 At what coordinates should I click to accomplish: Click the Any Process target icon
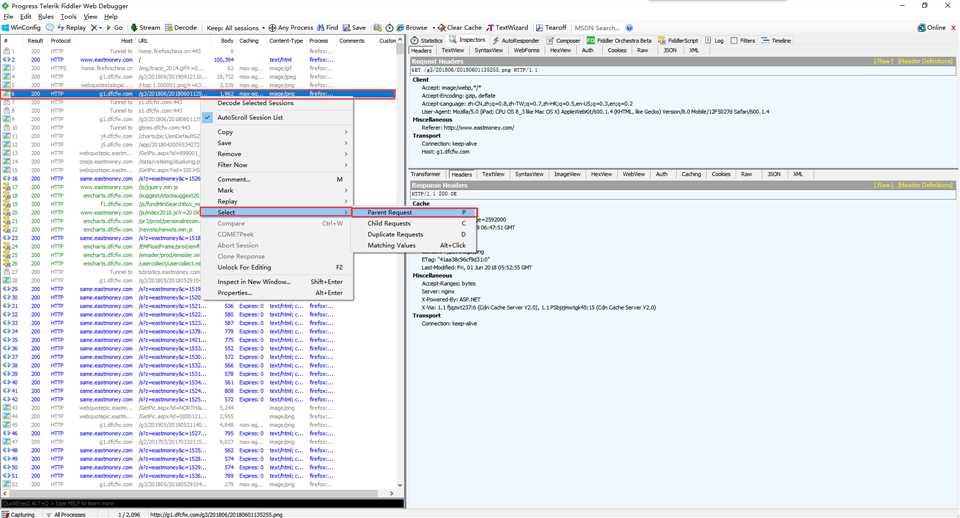click(272, 28)
